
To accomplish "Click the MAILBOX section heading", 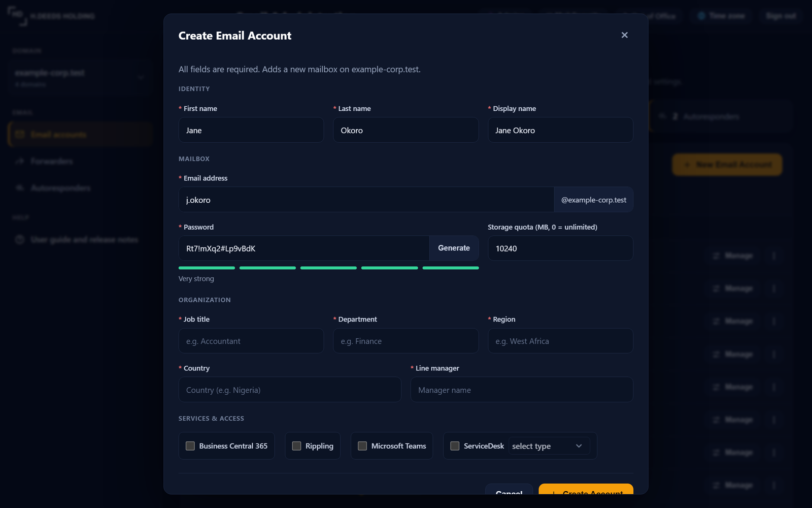I will pyautogui.click(x=194, y=159).
